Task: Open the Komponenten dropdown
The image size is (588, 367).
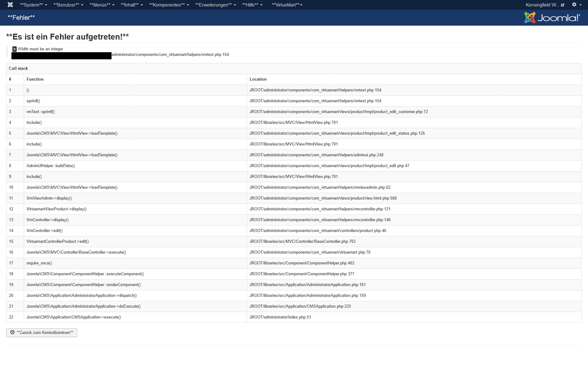Action: pos(169,5)
